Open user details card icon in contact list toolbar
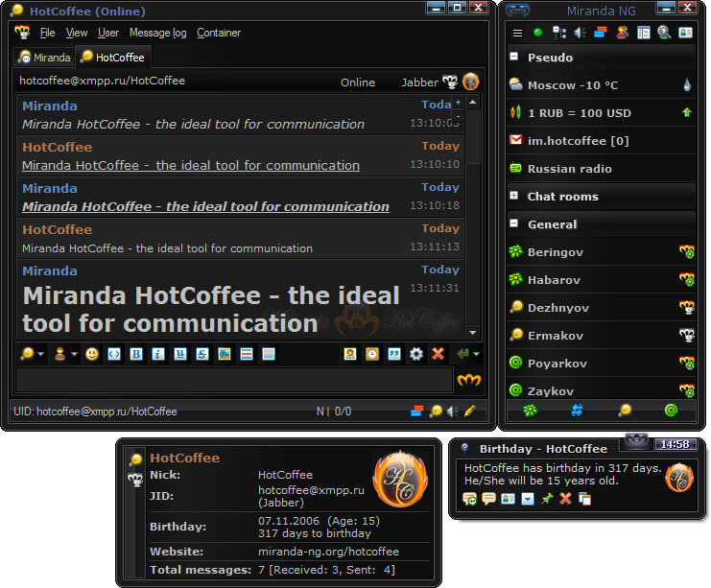Viewport: 711px width, 588px height. [x=685, y=33]
